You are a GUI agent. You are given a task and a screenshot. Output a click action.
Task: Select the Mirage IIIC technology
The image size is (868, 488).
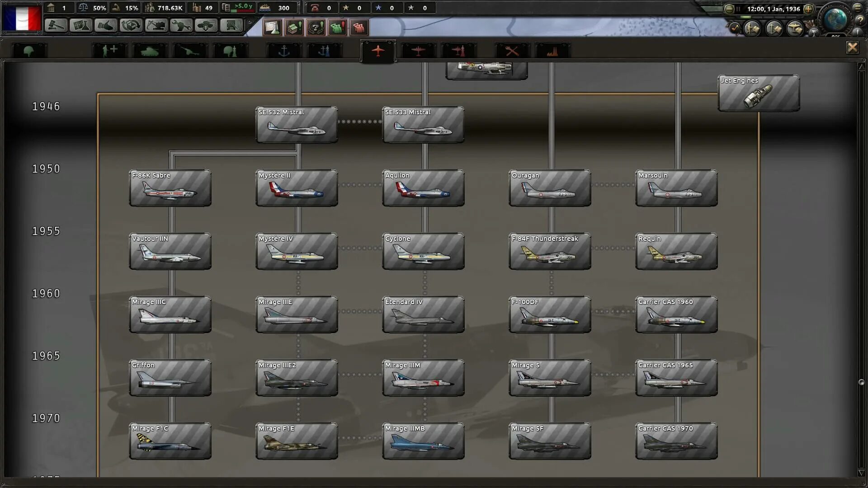point(170,314)
